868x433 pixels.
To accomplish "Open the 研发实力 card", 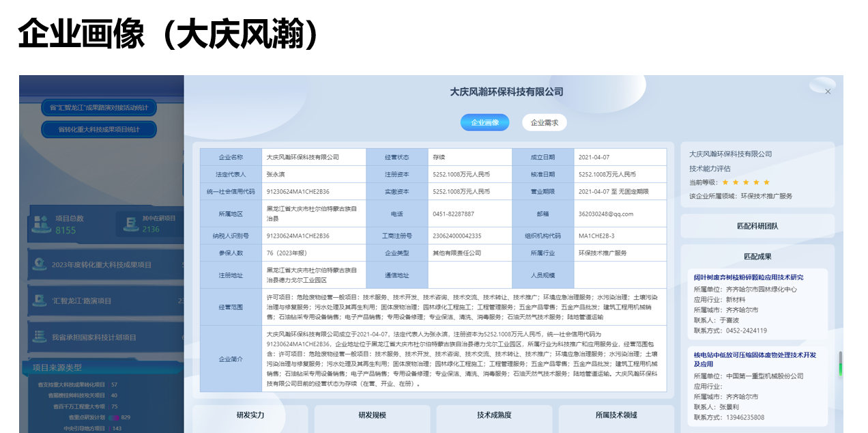I will (250, 419).
